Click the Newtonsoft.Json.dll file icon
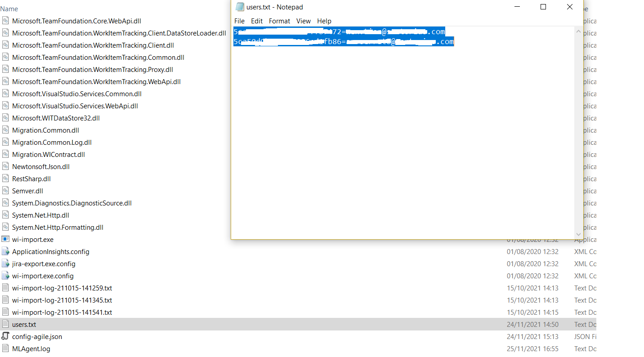 coord(6,166)
